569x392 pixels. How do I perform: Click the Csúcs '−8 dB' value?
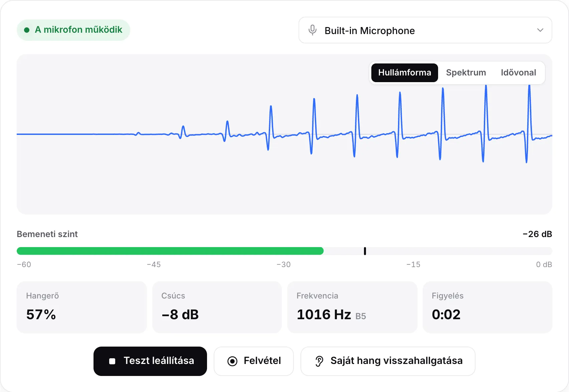[180, 315]
